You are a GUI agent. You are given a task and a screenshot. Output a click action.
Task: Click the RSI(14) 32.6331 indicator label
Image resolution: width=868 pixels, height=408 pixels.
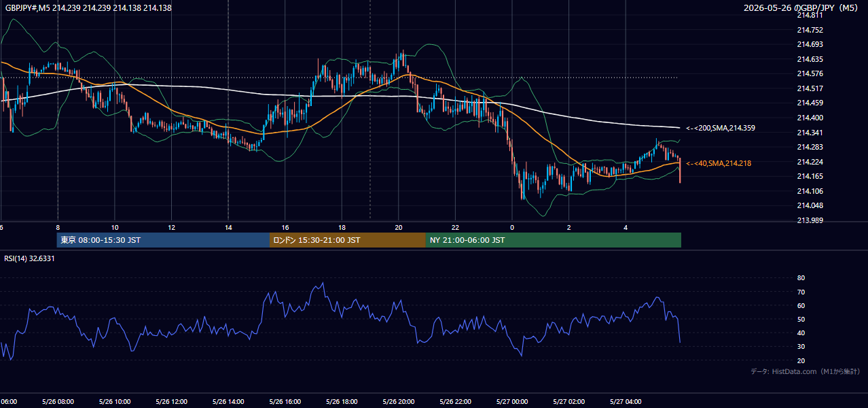click(x=30, y=258)
